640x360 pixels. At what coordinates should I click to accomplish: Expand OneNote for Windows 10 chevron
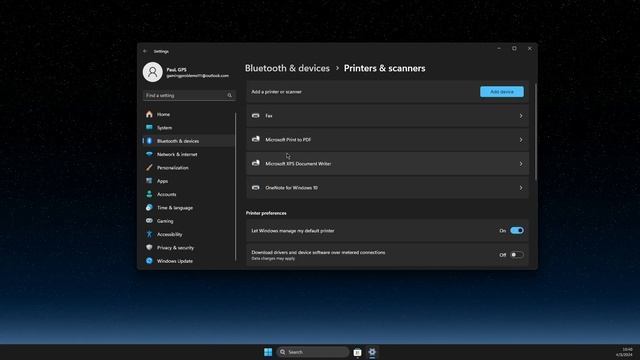tap(521, 188)
